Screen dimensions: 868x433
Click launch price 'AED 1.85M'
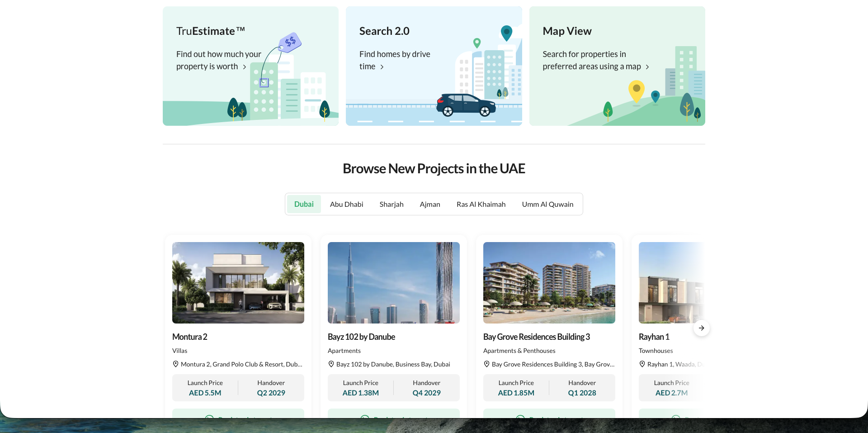(x=516, y=393)
